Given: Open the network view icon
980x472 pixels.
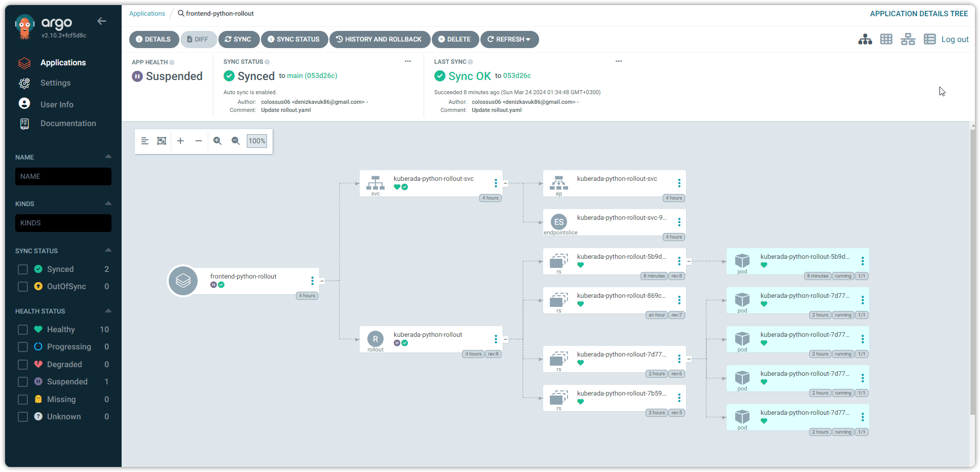Looking at the screenshot, I should (908, 40).
